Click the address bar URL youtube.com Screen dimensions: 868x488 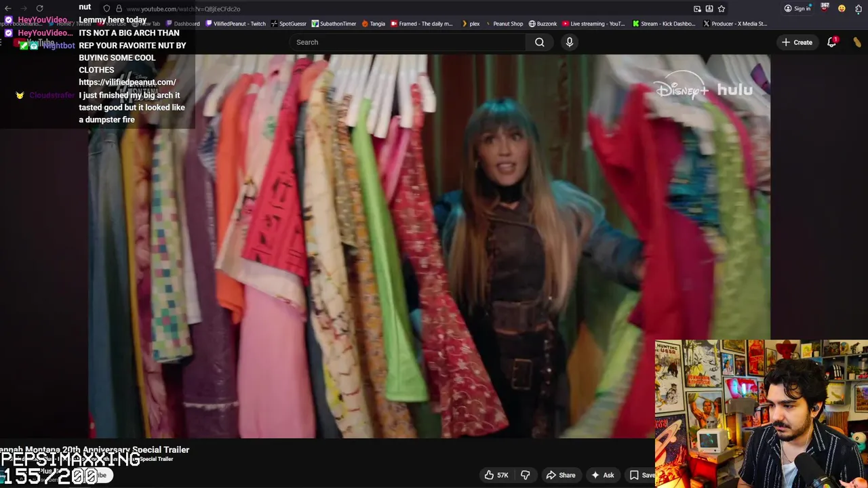pos(183,9)
